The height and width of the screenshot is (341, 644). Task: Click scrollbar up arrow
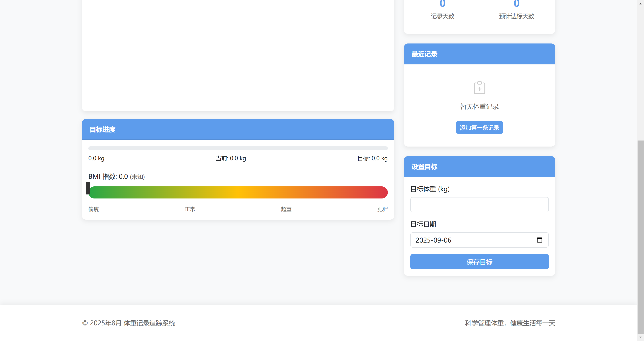tap(641, 3)
